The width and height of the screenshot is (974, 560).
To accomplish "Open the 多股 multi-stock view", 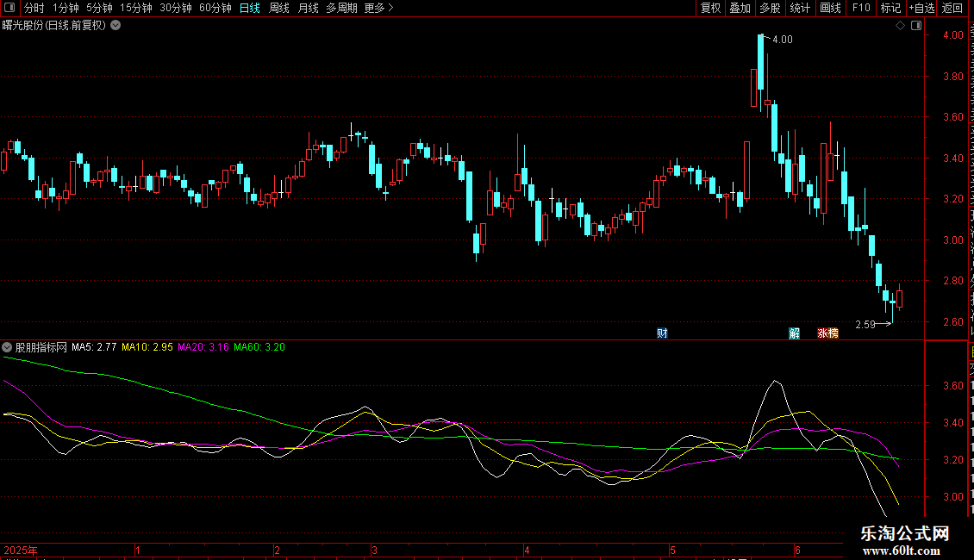I will 770,8.
